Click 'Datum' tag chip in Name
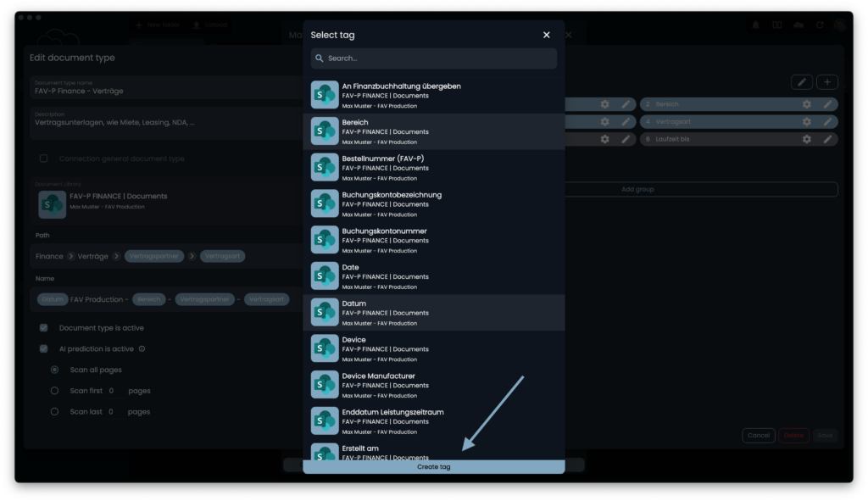868x501 pixels. [53, 299]
